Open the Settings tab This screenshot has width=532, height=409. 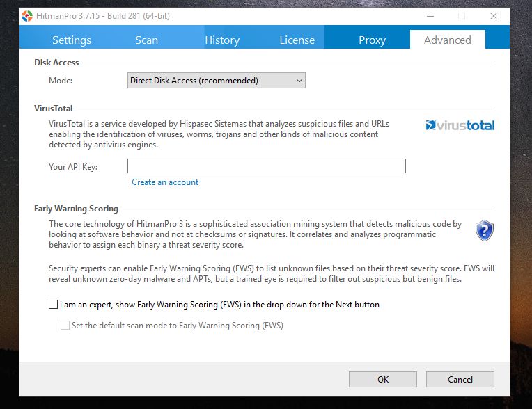pyautogui.click(x=72, y=40)
